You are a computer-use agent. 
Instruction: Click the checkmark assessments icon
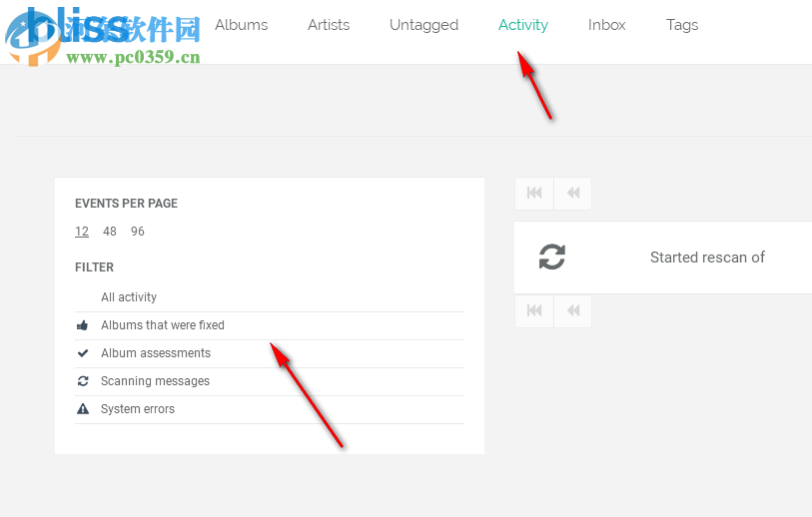pos(82,353)
